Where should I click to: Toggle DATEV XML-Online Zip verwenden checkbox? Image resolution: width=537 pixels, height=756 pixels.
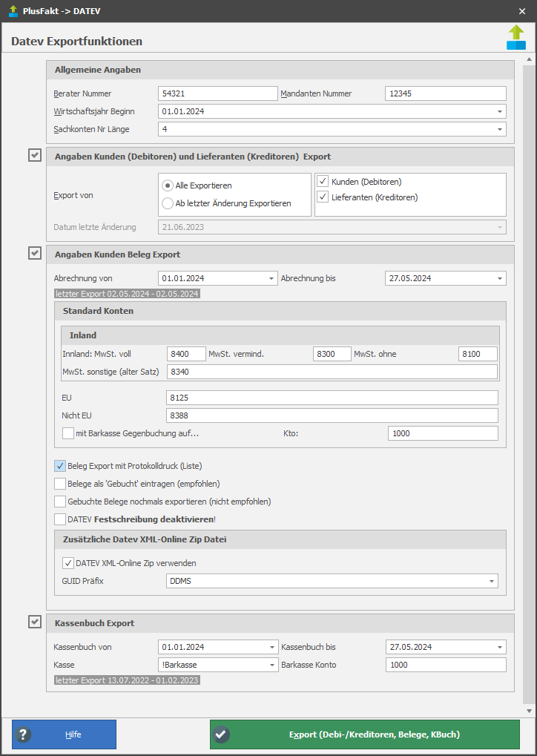(x=68, y=562)
